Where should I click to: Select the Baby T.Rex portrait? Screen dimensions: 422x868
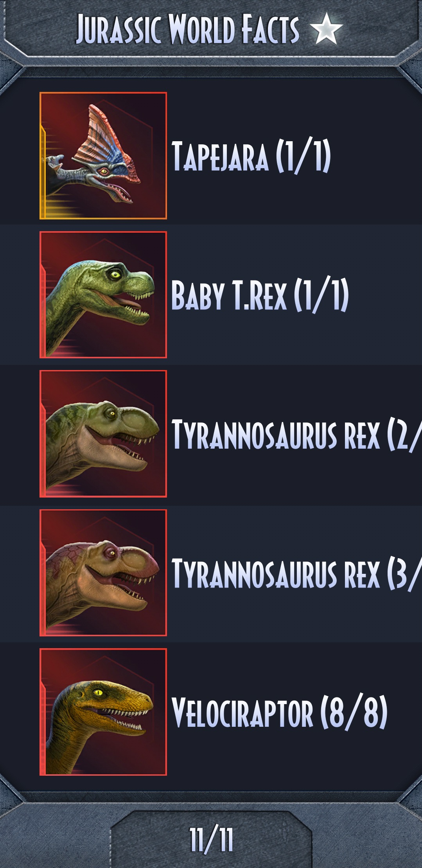point(103,295)
